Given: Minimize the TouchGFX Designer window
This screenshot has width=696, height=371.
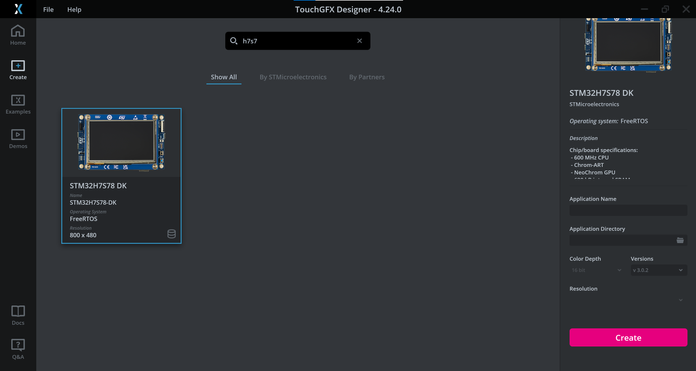Looking at the screenshot, I should (x=645, y=9).
